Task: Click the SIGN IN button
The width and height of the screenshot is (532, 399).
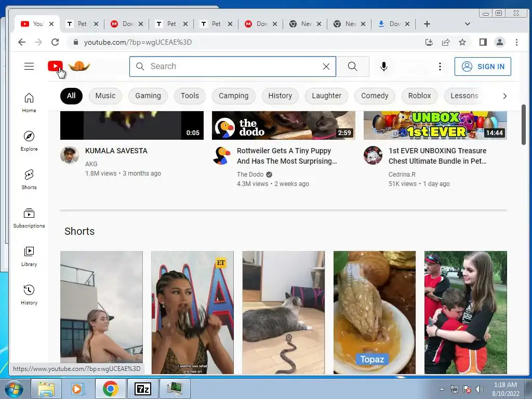Action: [x=483, y=66]
